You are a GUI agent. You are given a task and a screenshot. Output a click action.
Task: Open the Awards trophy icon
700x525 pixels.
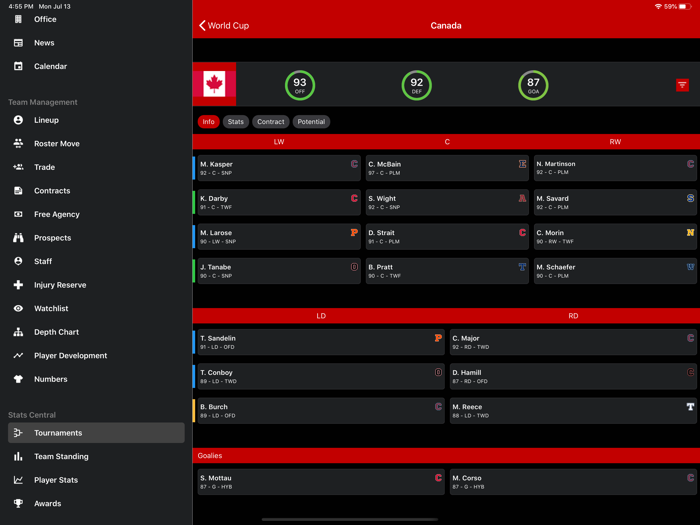[x=18, y=503]
